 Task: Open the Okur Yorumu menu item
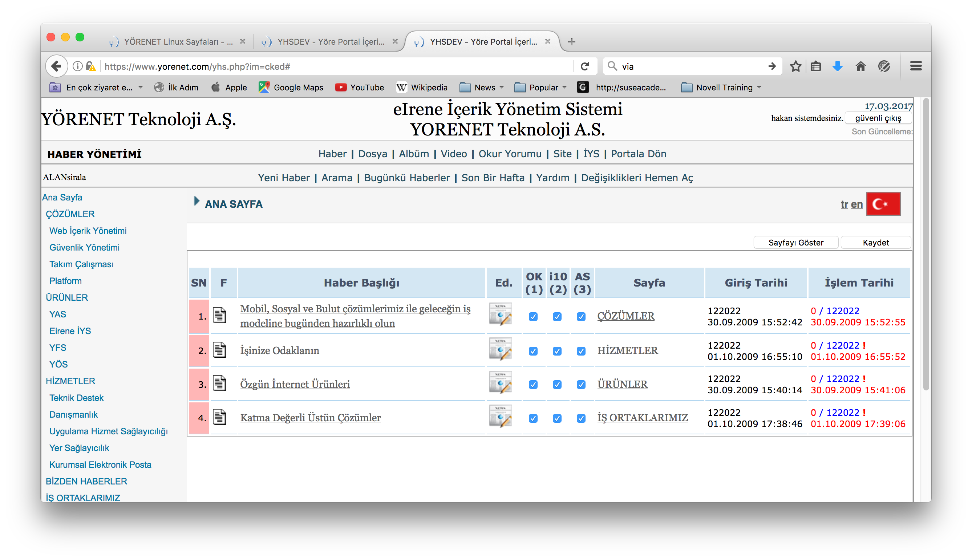(510, 154)
